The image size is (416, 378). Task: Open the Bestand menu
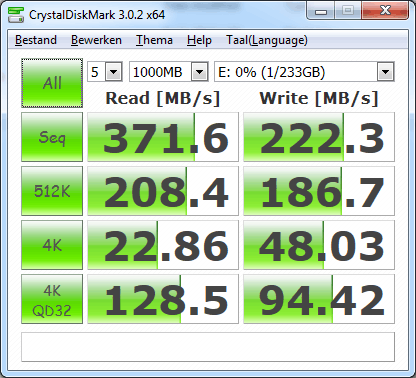click(36, 40)
